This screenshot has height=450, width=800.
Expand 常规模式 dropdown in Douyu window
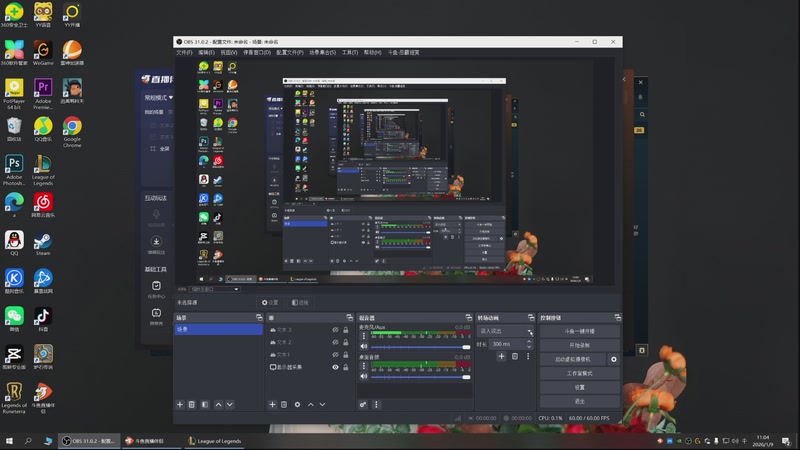point(159,97)
